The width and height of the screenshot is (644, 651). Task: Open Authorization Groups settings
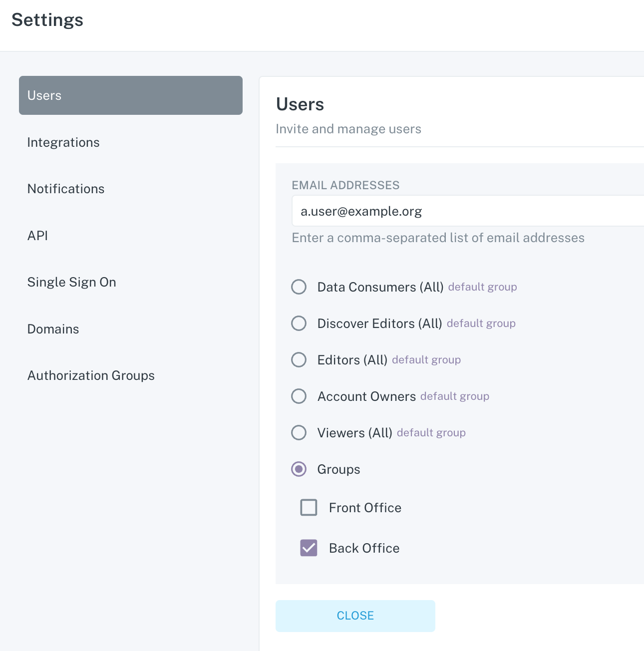(91, 375)
